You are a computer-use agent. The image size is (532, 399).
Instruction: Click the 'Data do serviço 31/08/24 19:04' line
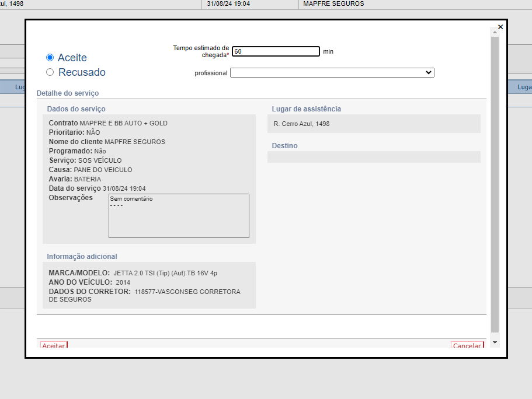97,188
